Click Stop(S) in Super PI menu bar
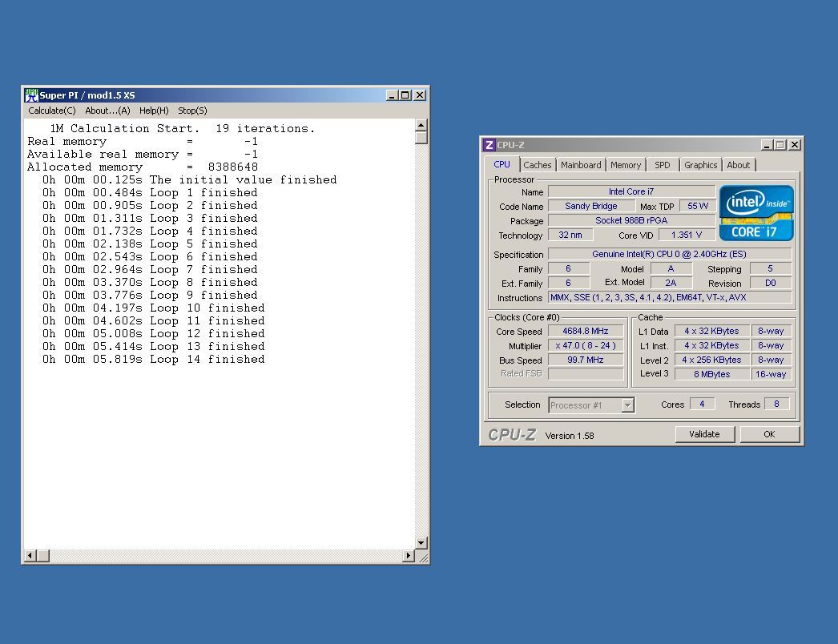 click(192, 111)
